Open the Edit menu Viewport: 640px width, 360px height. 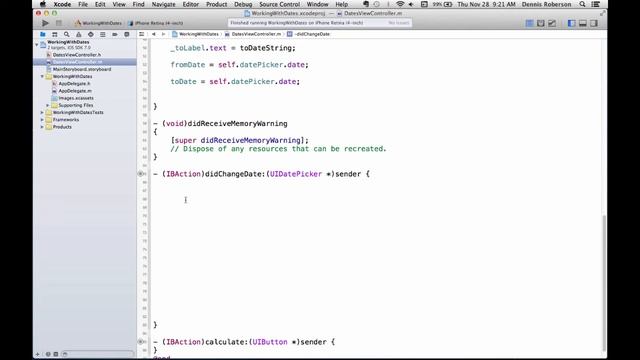[x=100, y=4]
